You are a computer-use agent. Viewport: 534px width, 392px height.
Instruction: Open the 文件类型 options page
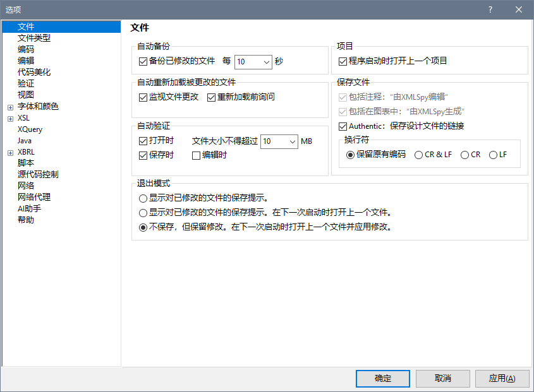point(34,38)
